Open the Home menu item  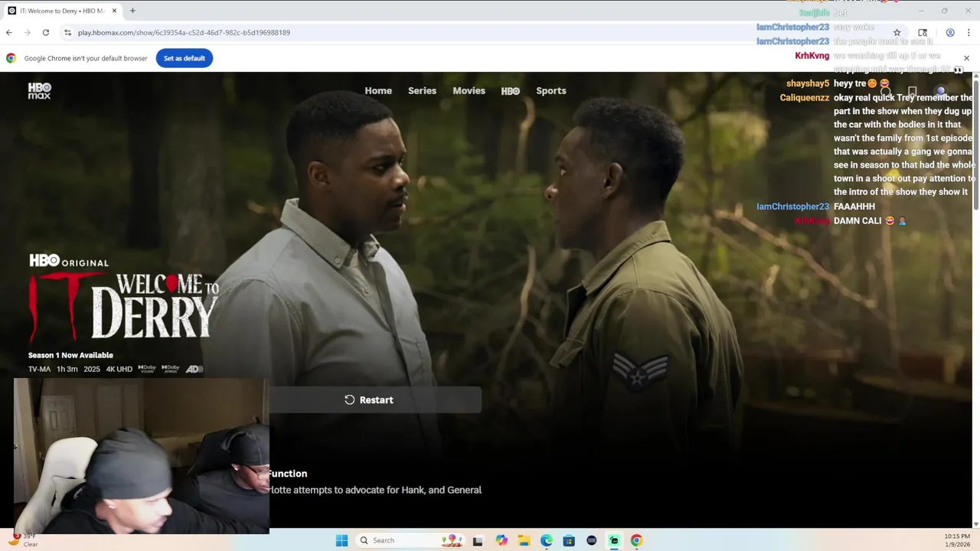[378, 90]
